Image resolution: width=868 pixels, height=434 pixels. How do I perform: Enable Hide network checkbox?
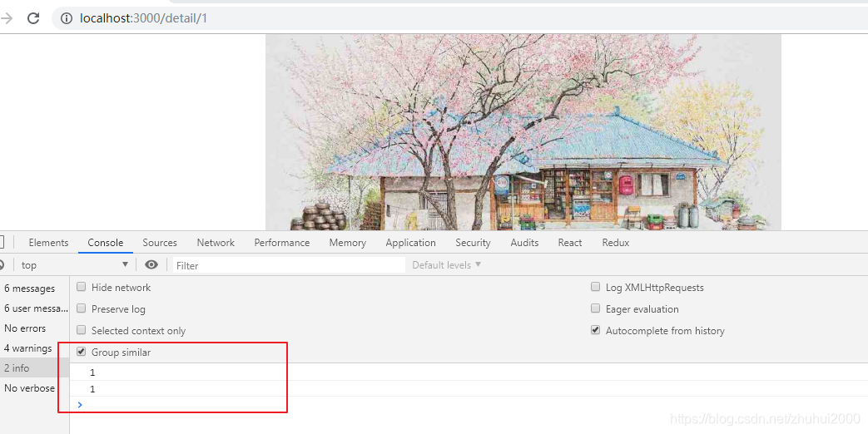(82, 287)
